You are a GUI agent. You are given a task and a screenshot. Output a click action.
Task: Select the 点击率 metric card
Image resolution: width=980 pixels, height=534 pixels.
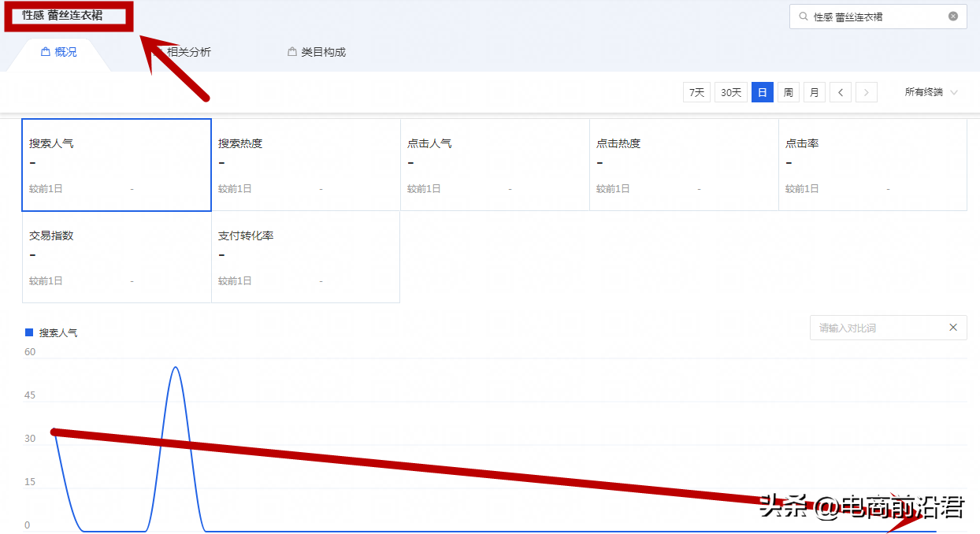click(x=873, y=165)
